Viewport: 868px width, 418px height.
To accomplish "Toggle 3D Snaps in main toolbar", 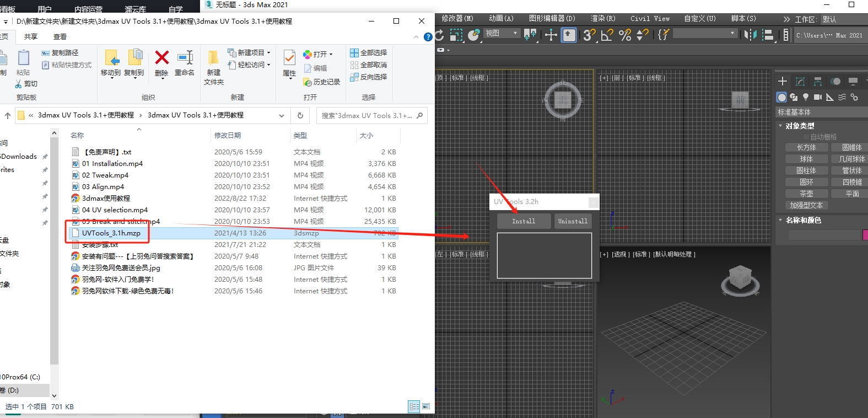I will 589,35.
